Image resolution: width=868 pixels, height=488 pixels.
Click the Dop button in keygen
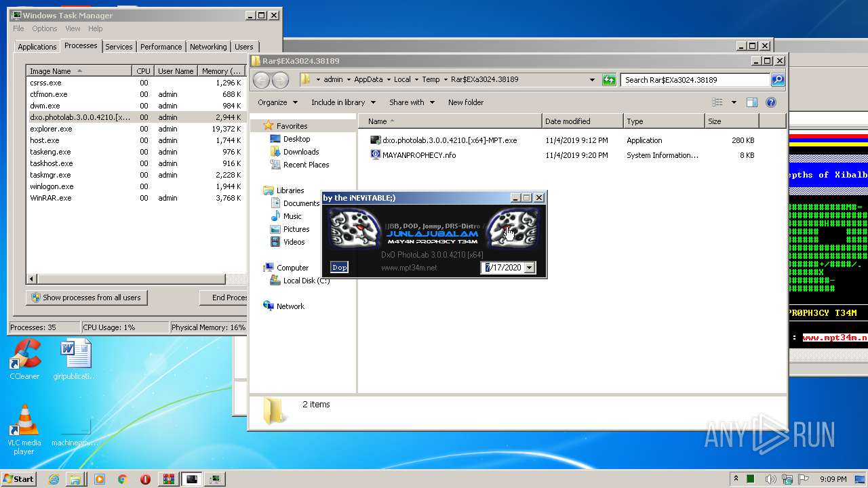(340, 268)
